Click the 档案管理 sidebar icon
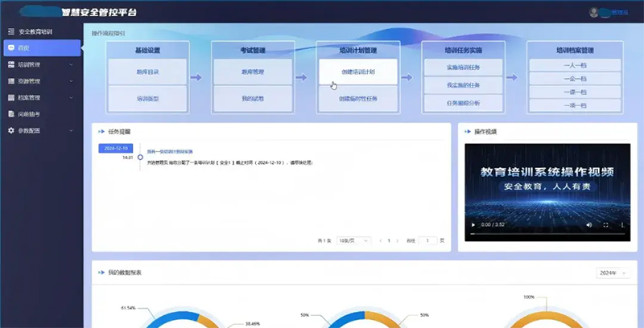Screen dimensions: 644x328 pos(11,97)
